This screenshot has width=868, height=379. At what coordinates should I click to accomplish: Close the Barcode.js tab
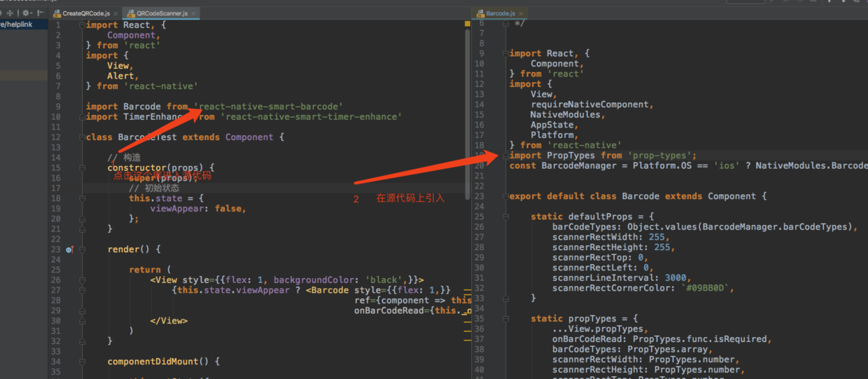pyautogui.click(x=521, y=13)
